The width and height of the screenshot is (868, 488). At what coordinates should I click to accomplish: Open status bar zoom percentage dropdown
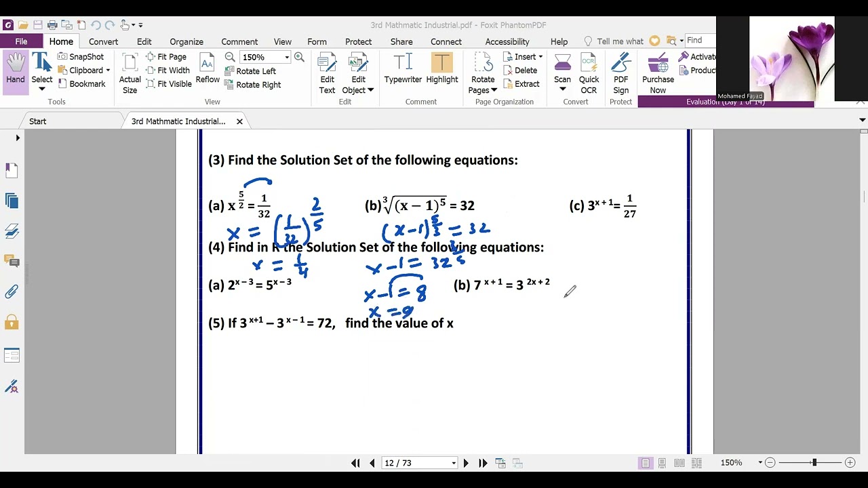760,463
